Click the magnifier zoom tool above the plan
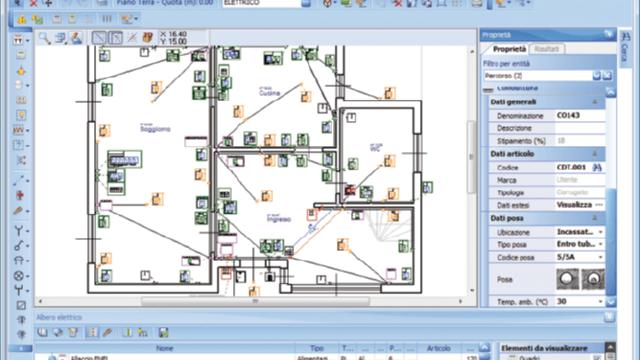 [44, 38]
